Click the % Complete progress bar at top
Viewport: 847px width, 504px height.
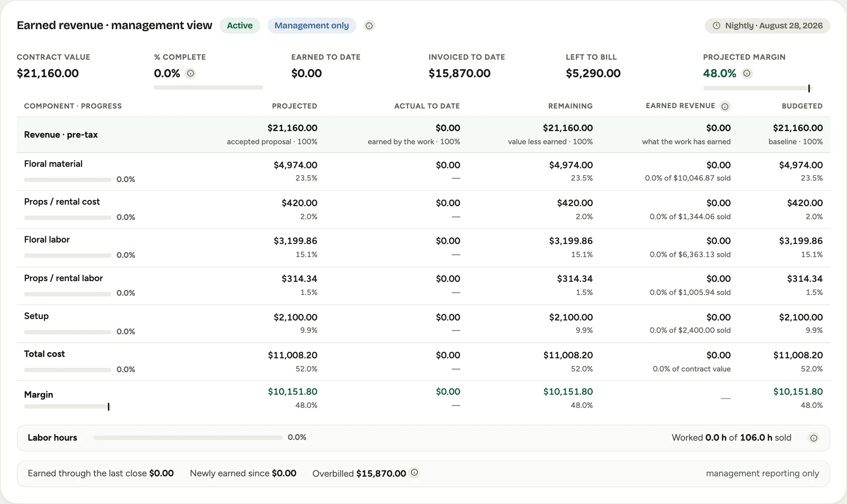[x=208, y=87]
